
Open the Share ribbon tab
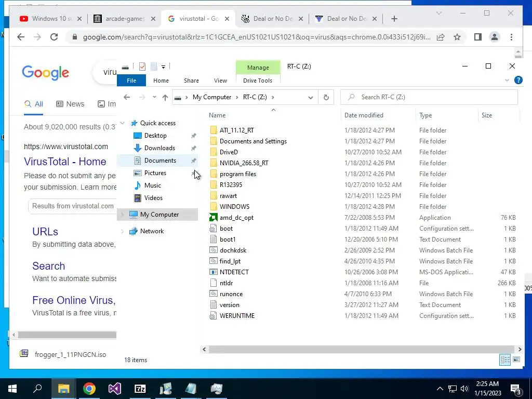pyautogui.click(x=191, y=81)
